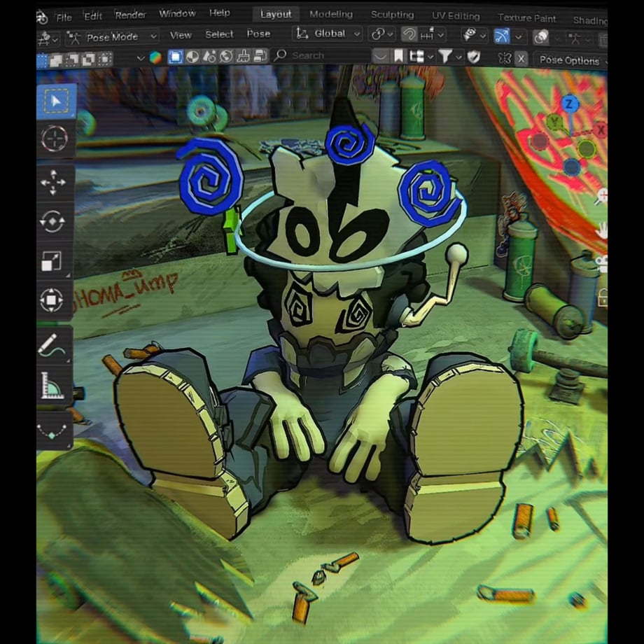Expand the gizmo options arrow
644x644 pixels.
[x=519, y=37]
